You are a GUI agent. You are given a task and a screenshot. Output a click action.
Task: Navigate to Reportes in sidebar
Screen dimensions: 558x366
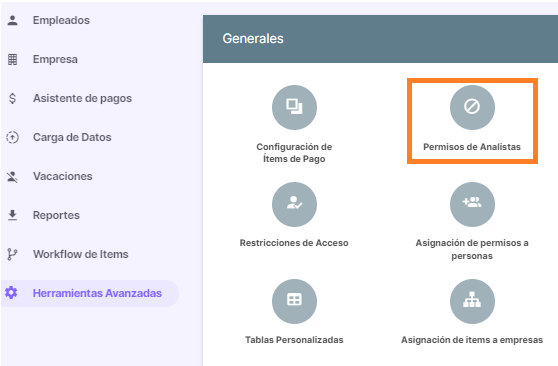click(x=56, y=215)
